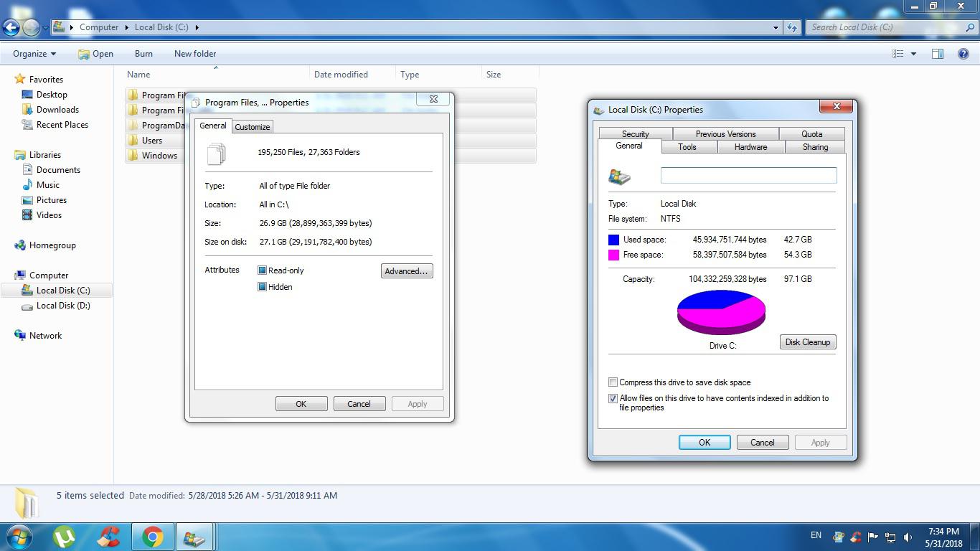Switch to the Security tab
This screenshot has height=551, width=980.
[x=635, y=134]
